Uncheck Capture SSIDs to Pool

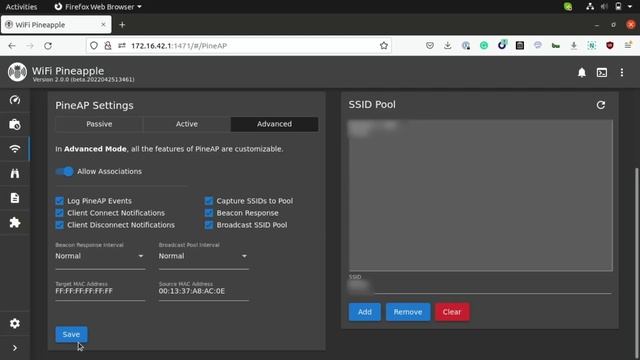[209, 201]
